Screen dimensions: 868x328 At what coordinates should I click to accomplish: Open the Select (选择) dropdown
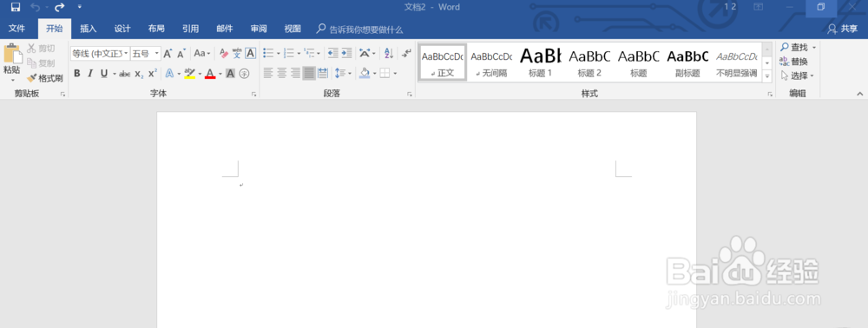798,75
